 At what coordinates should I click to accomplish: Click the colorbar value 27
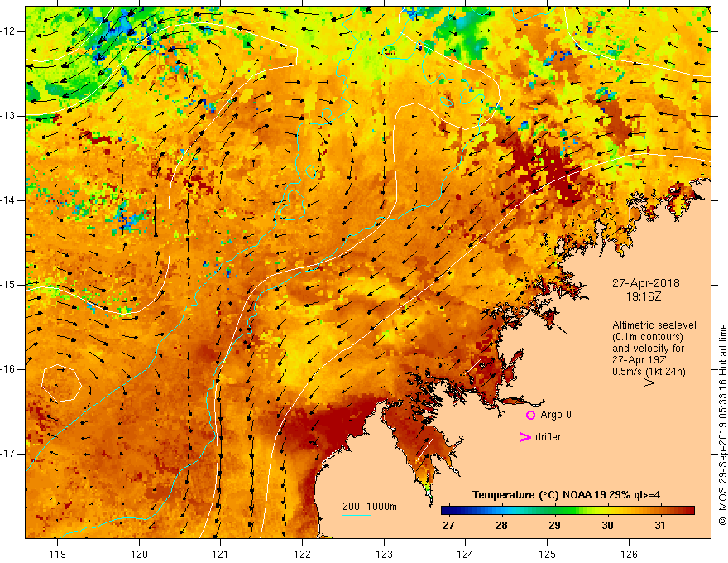coord(448,526)
